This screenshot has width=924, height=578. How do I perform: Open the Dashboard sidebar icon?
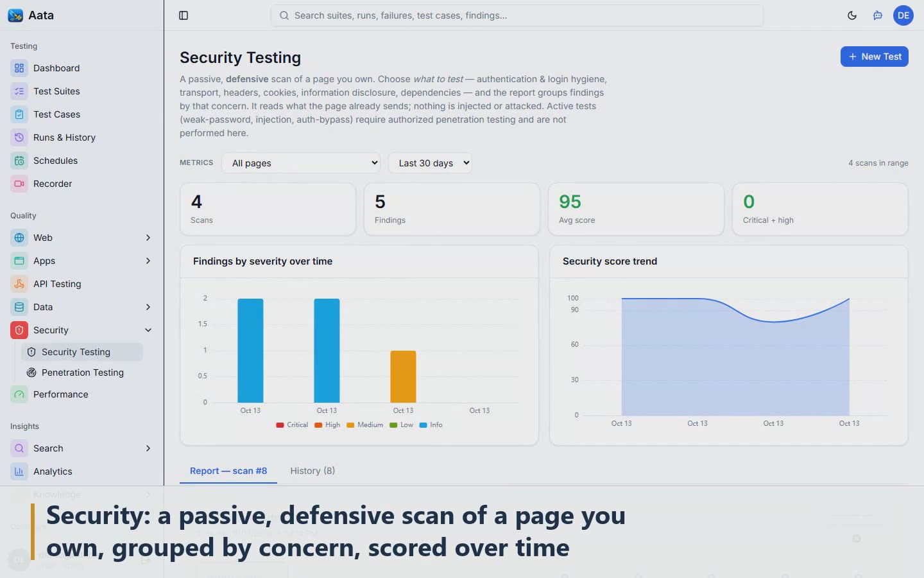(19, 68)
